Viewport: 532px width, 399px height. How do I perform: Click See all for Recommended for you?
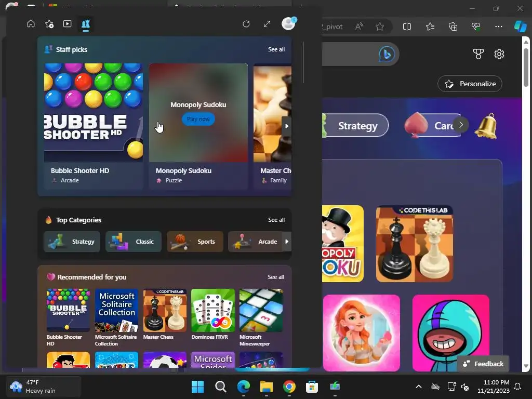click(276, 277)
